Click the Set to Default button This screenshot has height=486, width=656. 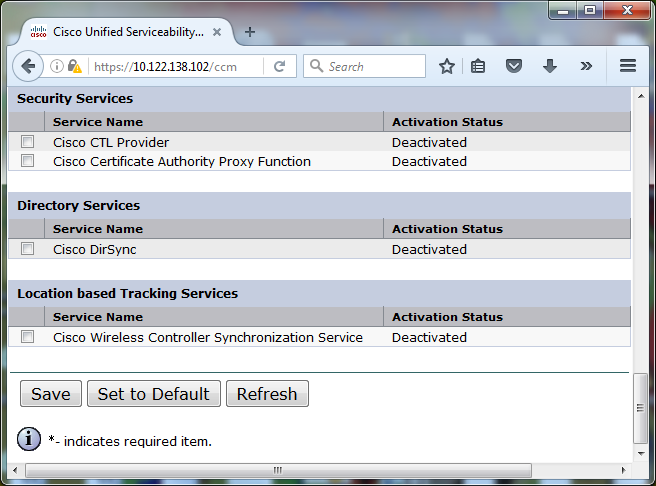coord(154,394)
